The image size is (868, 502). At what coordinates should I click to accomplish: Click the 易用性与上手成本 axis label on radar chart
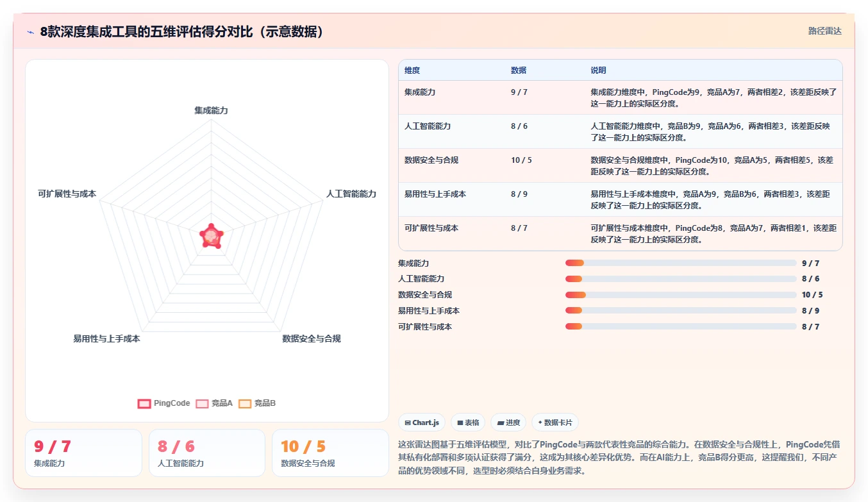click(106, 339)
